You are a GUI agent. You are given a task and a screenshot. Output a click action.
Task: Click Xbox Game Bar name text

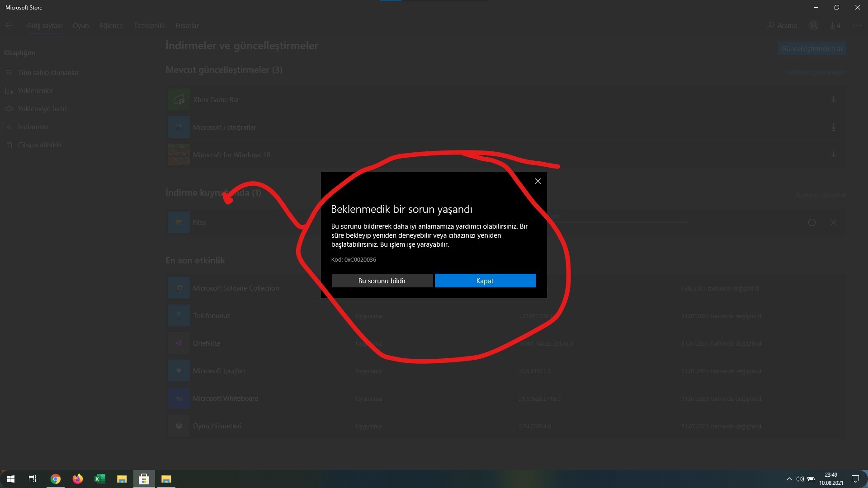click(216, 100)
